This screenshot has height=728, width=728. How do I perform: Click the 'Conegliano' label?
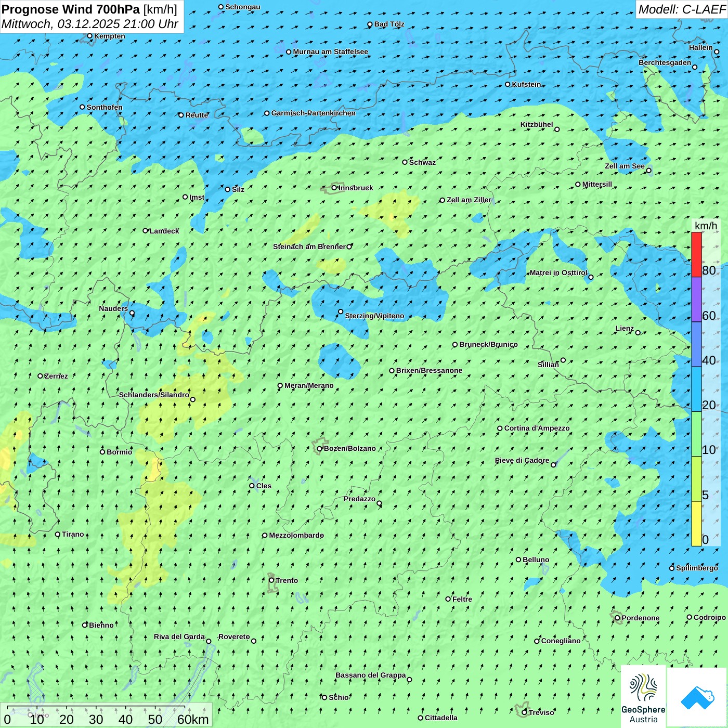tap(561, 641)
